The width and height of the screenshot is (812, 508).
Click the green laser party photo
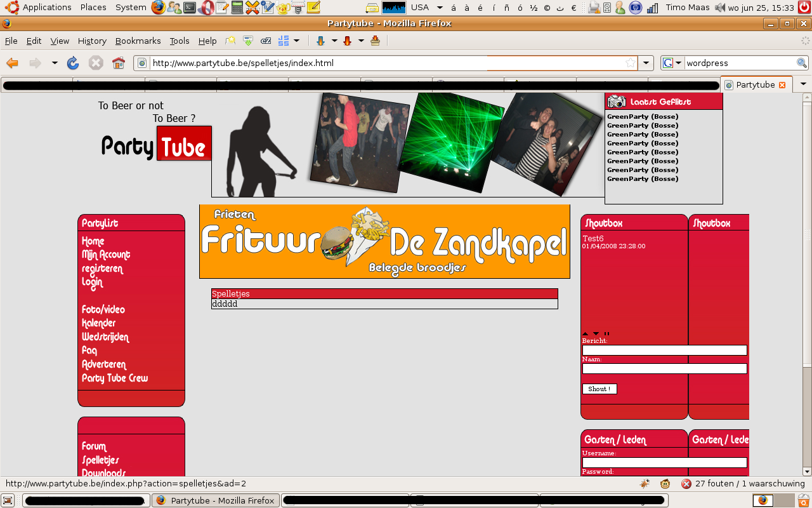click(450, 142)
